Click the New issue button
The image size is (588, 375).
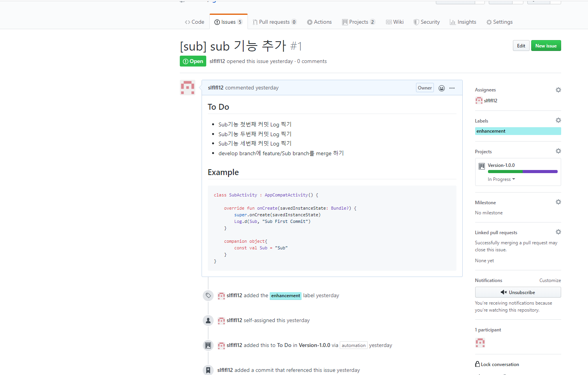coord(546,46)
